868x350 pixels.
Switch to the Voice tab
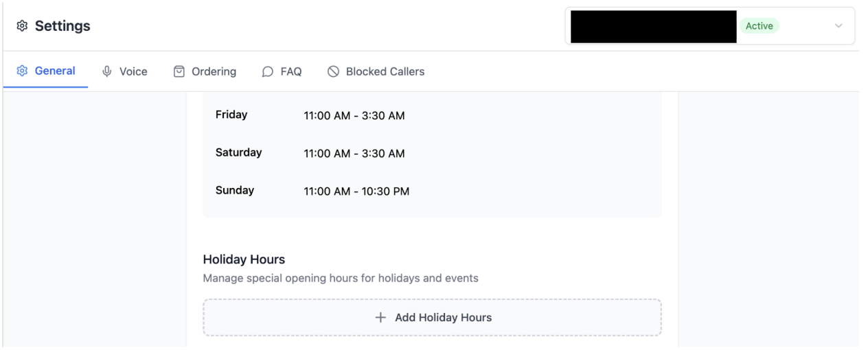[x=133, y=71]
